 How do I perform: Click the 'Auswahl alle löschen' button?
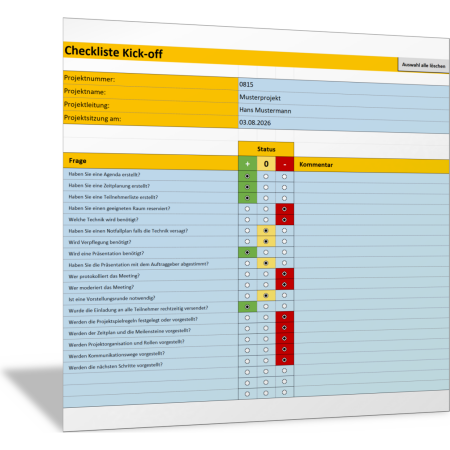tap(423, 65)
